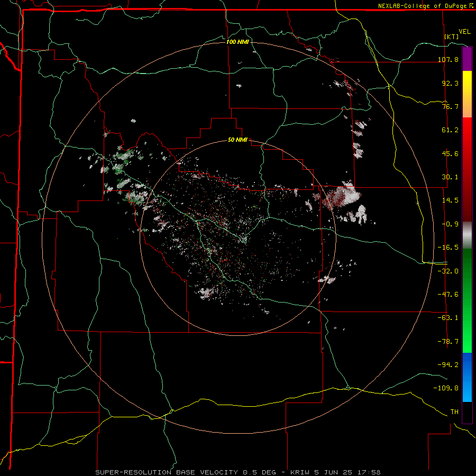Image resolution: width=476 pixels, height=476 pixels.
Task: Click the -109.8 velocity scale value
Action: pos(446,388)
